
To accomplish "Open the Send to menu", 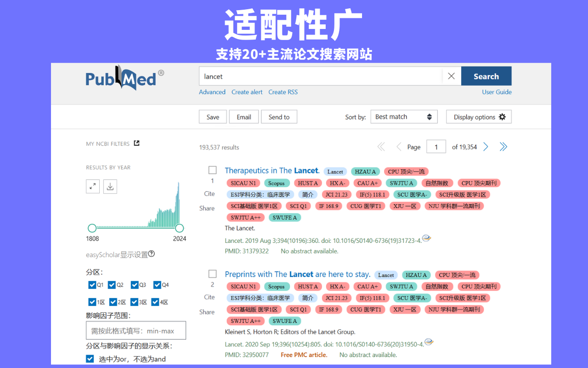I will [279, 116].
